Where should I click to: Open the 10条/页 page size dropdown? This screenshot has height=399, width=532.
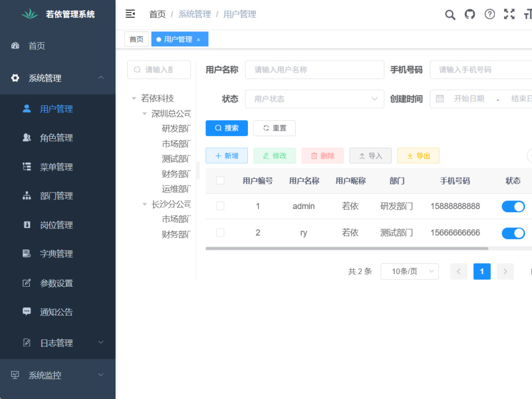[x=410, y=271]
